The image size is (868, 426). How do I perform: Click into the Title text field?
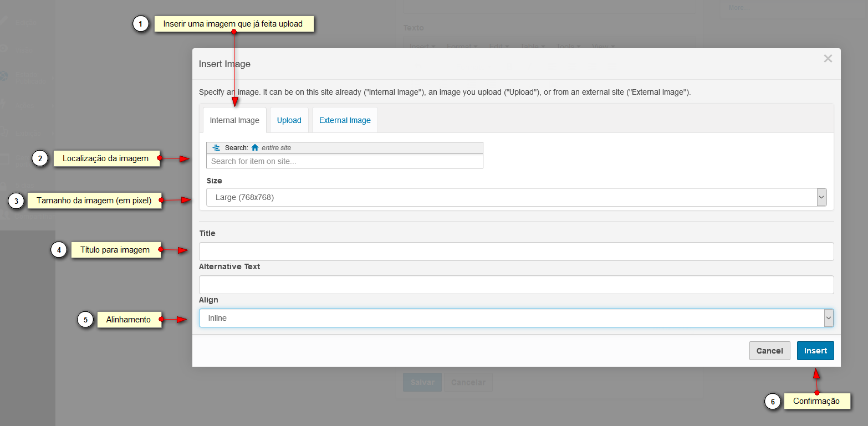pyautogui.click(x=516, y=252)
